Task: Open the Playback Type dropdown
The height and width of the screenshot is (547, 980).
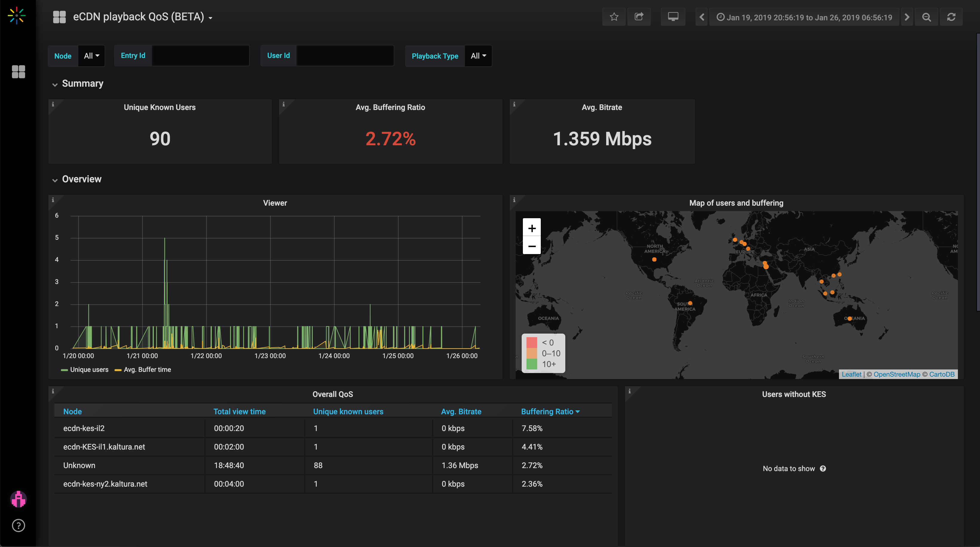Action: point(478,56)
